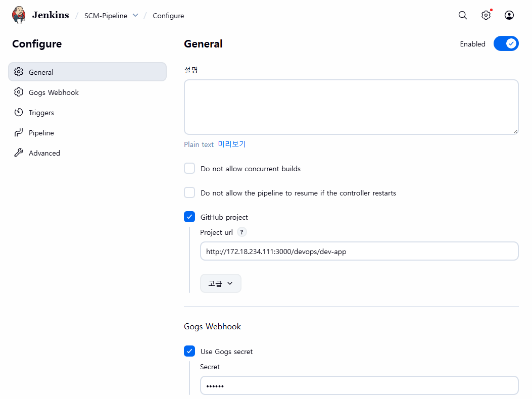Click the Configure sidebar heading
This screenshot has width=532, height=399.
[37, 44]
